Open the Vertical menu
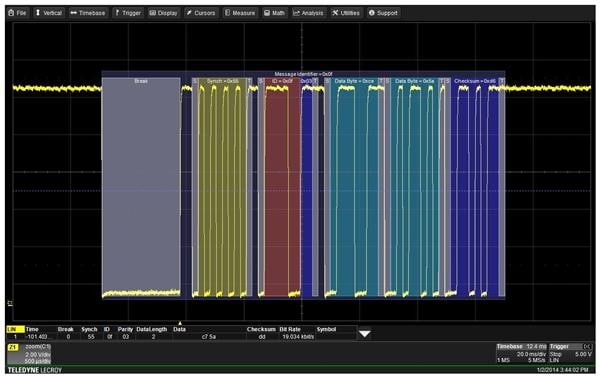 tap(49, 13)
